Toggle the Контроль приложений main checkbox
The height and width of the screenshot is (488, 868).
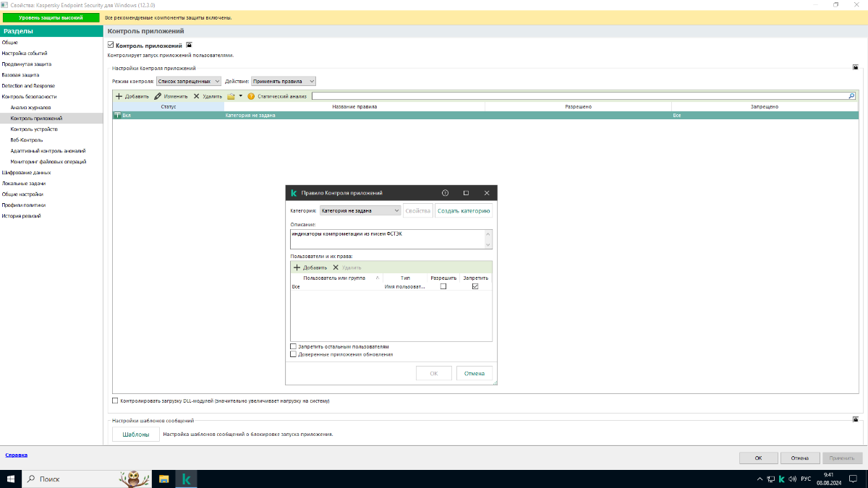pos(111,45)
